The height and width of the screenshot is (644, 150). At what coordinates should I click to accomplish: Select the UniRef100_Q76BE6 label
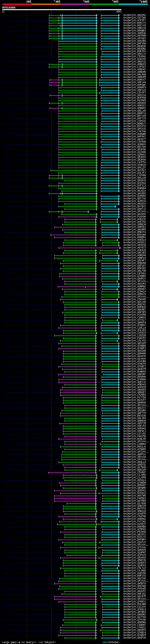(135, 276)
